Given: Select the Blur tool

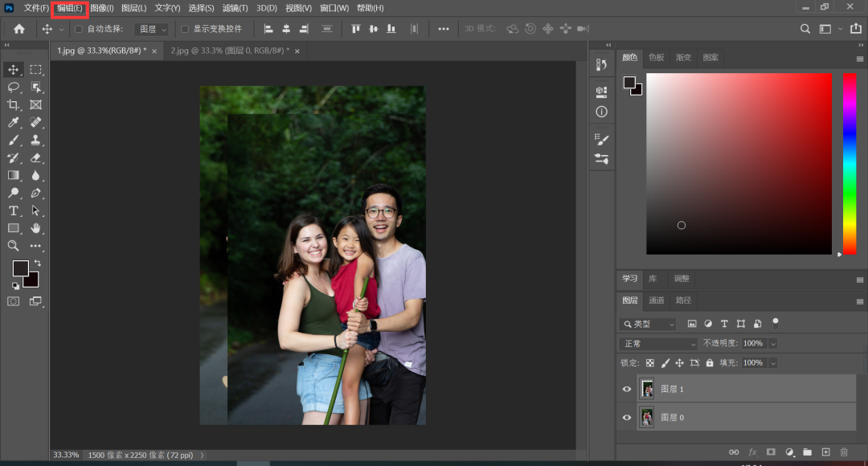Looking at the screenshot, I should [36, 175].
